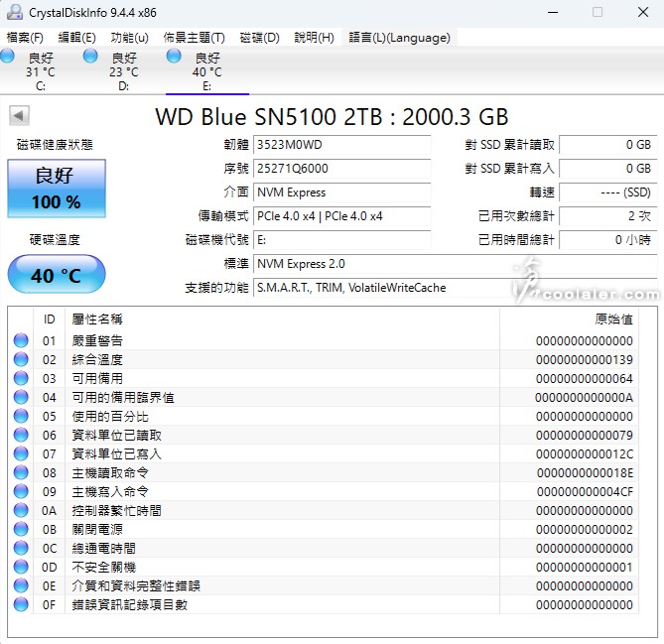Image resolution: width=664 pixels, height=644 pixels.
Task: Select drive D: status orb
Action: tap(90, 57)
